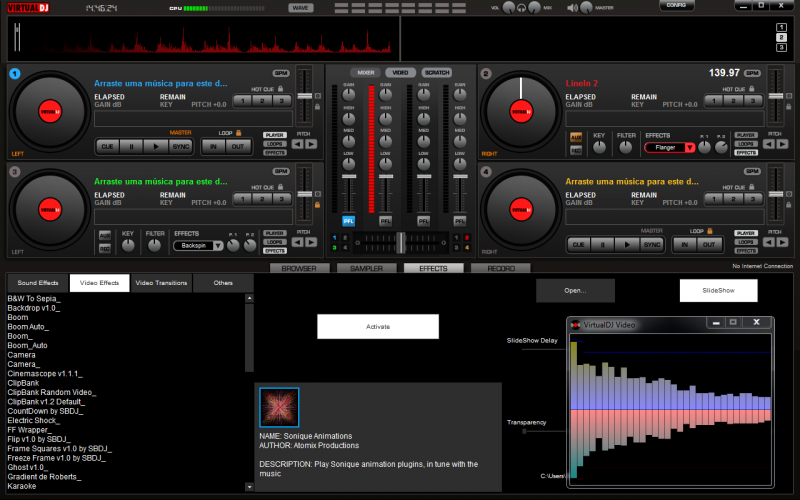
Task: Select Karaoke in the effects list
Action: pos(22,486)
